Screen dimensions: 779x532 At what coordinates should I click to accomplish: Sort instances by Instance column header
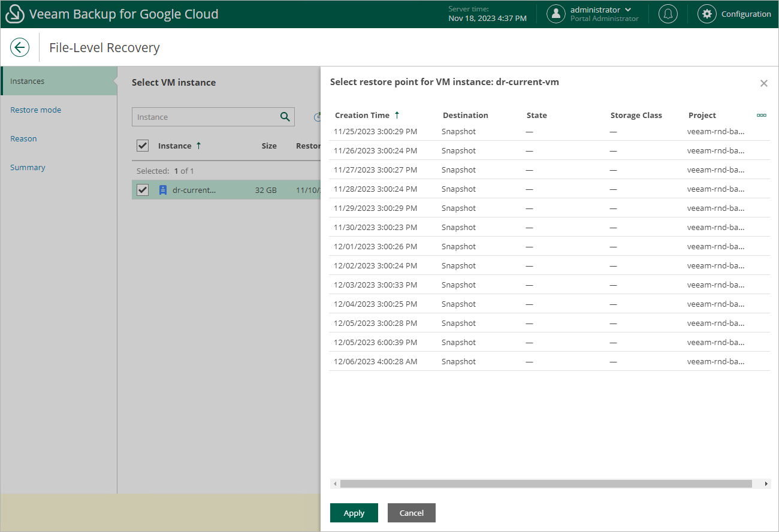pos(180,146)
